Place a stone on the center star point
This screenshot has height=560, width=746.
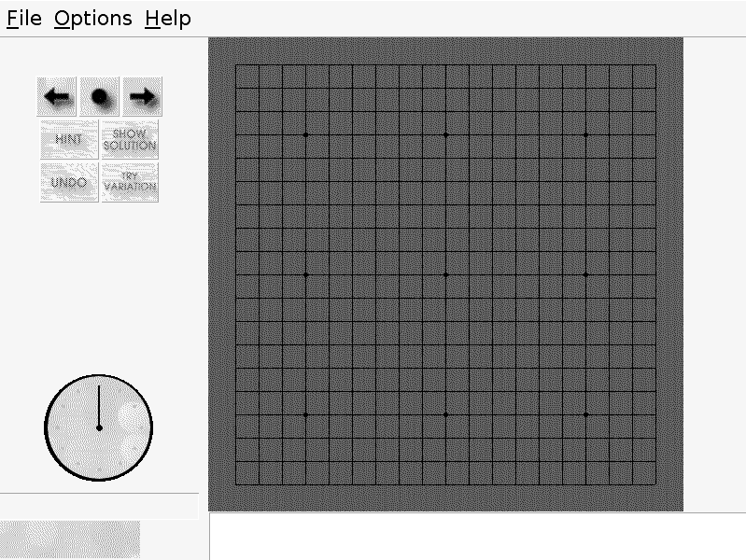click(445, 274)
